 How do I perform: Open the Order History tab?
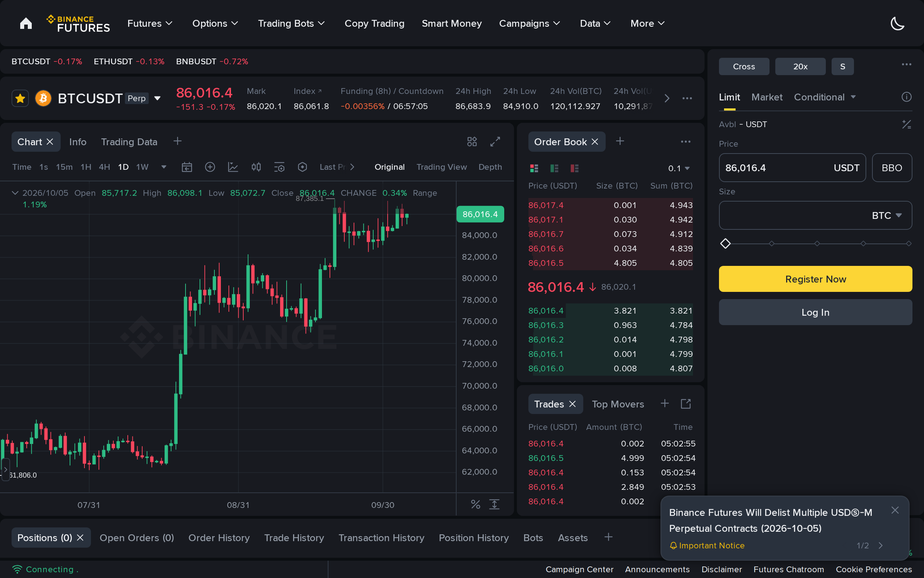pos(219,538)
